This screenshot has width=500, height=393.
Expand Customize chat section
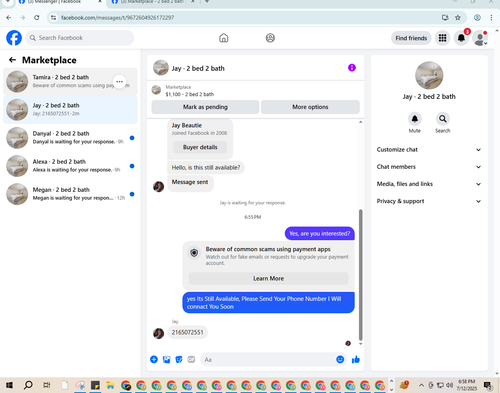click(429, 150)
